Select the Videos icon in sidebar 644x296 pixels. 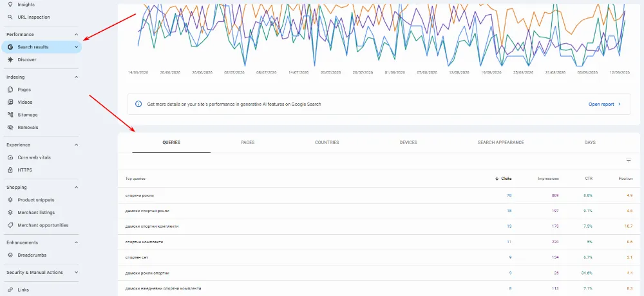tap(10, 103)
